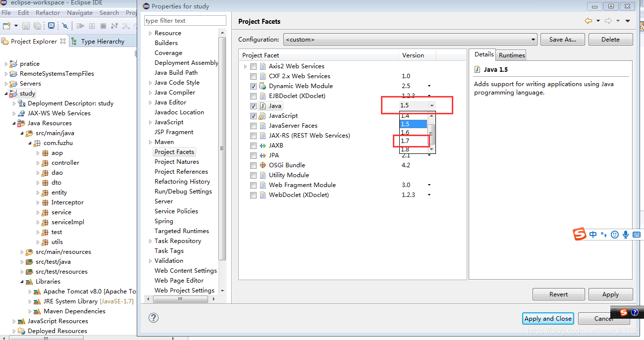Open the Refactor menu
The width and height of the screenshot is (644, 340).
48,13
